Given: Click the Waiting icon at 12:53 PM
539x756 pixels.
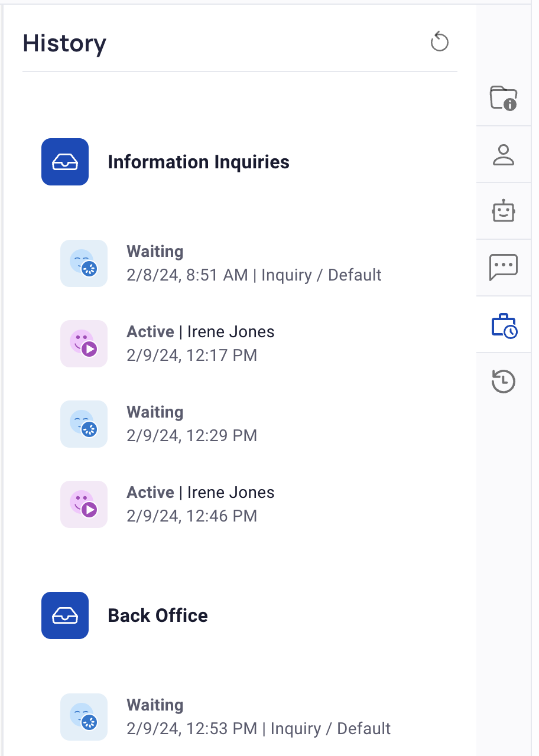Looking at the screenshot, I should click(x=84, y=717).
